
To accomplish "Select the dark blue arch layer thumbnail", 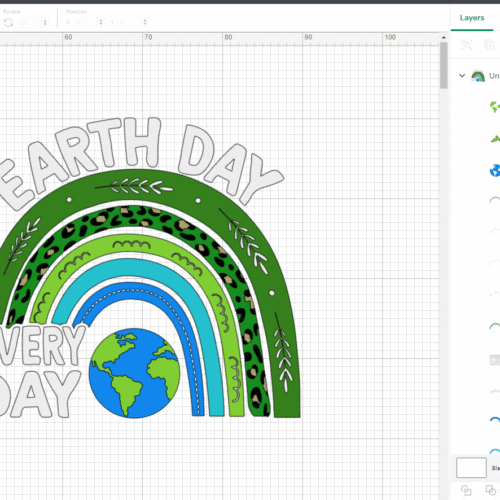I will click(x=495, y=420).
